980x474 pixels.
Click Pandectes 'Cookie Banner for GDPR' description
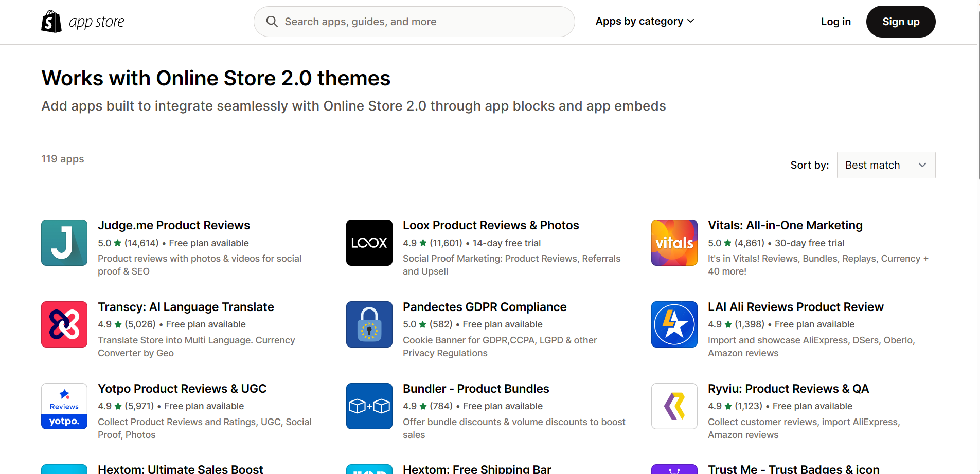pos(500,347)
